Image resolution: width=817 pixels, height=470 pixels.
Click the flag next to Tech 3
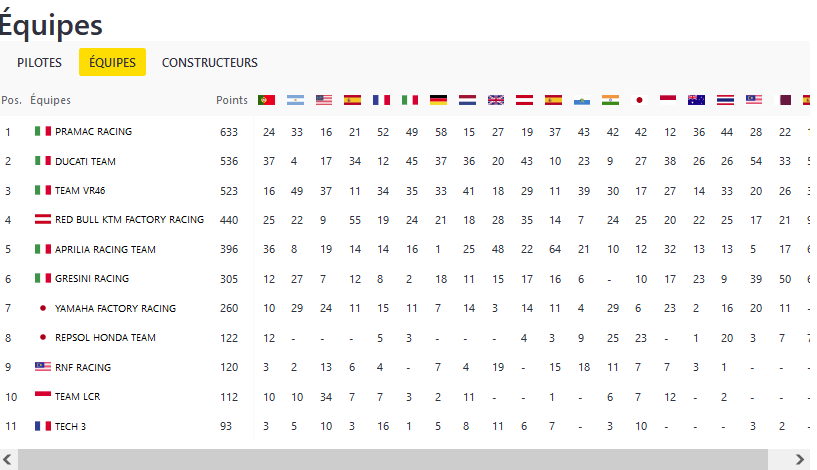click(43, 426)
